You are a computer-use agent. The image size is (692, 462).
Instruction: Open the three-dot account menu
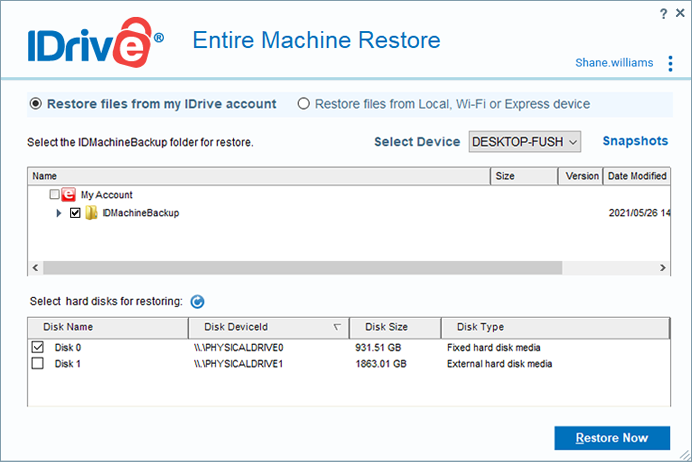[x=670, y=64]
